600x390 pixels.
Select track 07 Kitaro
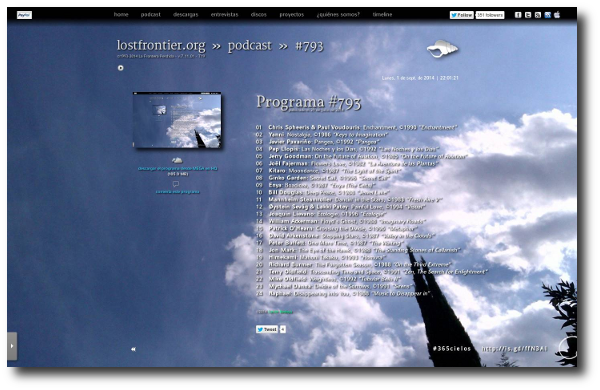point(328,171)
